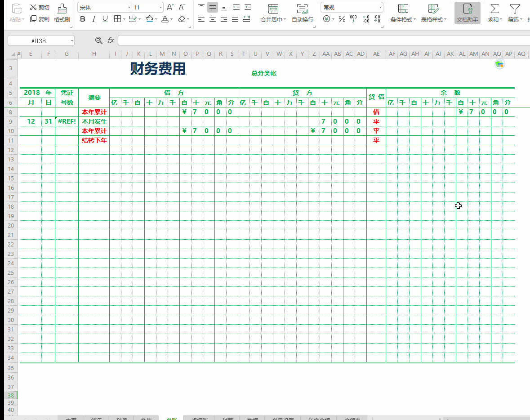Click the floating assistant icon near column AO
Image resolution: width=530 pixels, height=420 pixels.
coord(499,64)
